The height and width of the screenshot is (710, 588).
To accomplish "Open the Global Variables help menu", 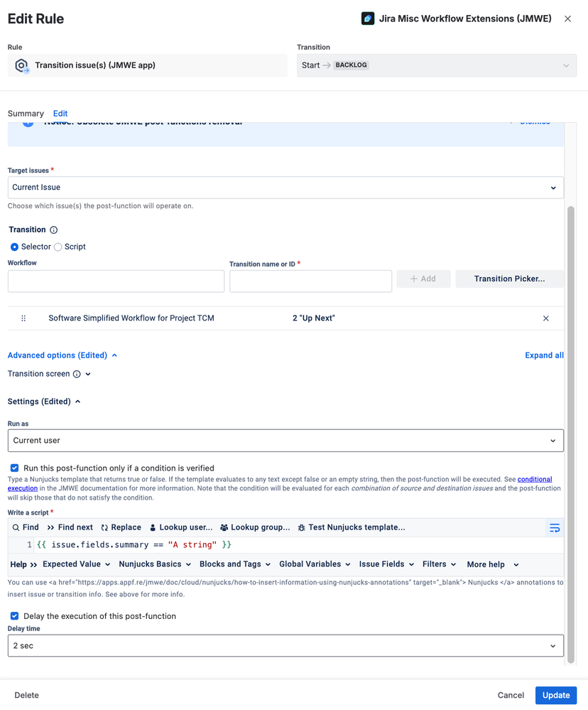I will point(315,564).
